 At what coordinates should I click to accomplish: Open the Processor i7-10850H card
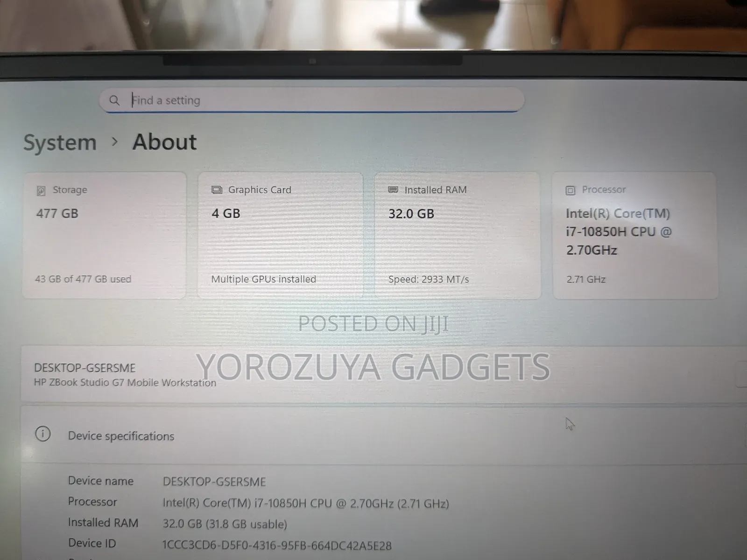[x=635, y=235]
